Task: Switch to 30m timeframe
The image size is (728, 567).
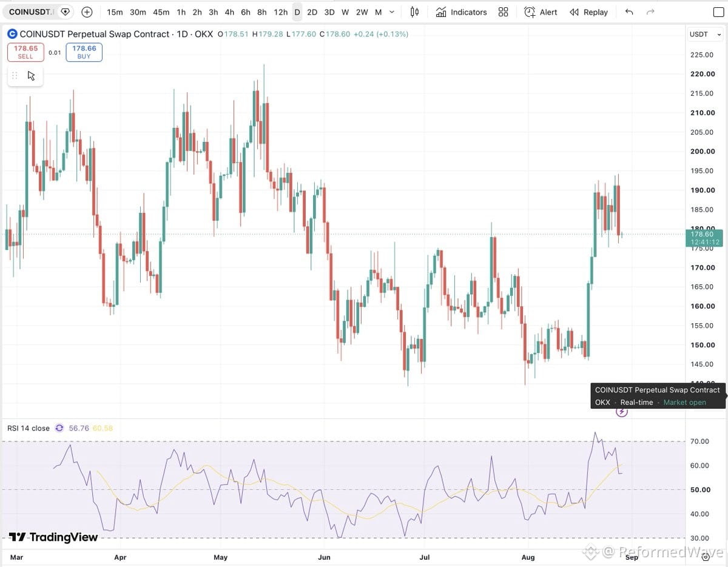Action: (138, 12)
